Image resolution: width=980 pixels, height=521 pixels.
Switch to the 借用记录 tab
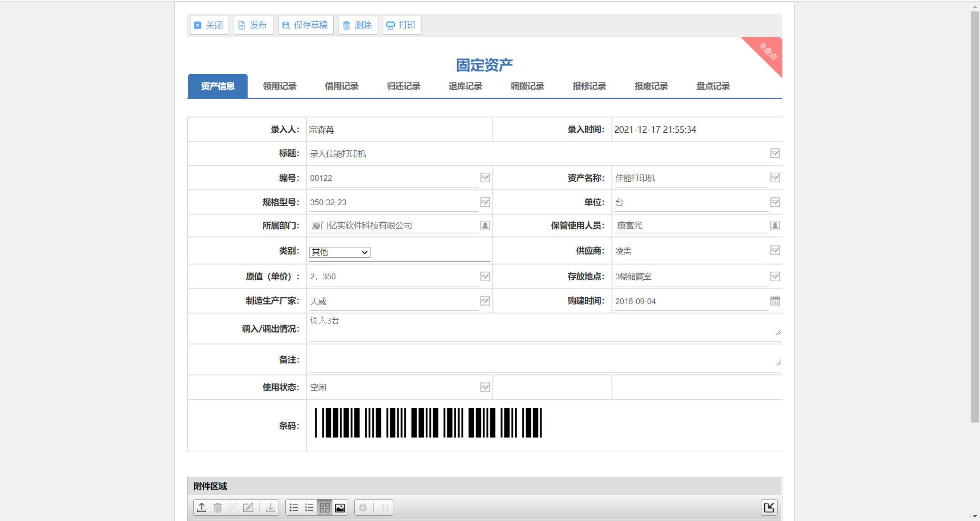341,86
